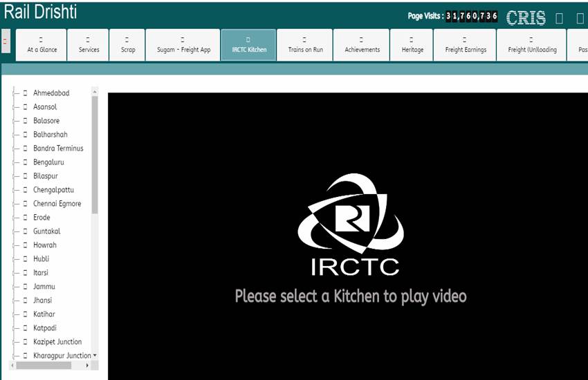Select Chennai Egmore from kitchen list
The image size is (588, 380).
coord(57,204)
